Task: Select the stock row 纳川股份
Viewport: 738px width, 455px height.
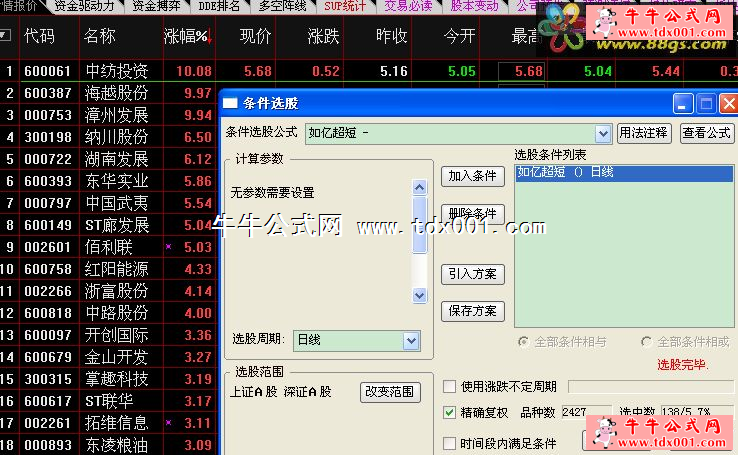Action: (117, 137)
